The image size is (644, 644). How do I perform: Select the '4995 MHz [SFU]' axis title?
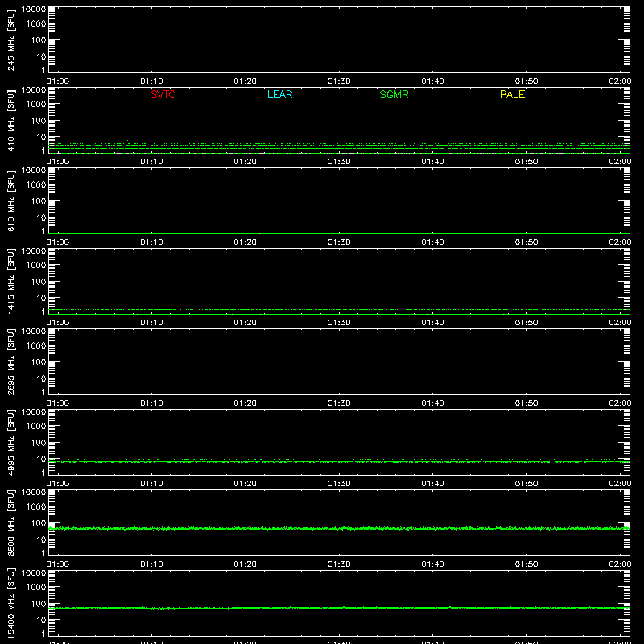click(x=10, y=442)
